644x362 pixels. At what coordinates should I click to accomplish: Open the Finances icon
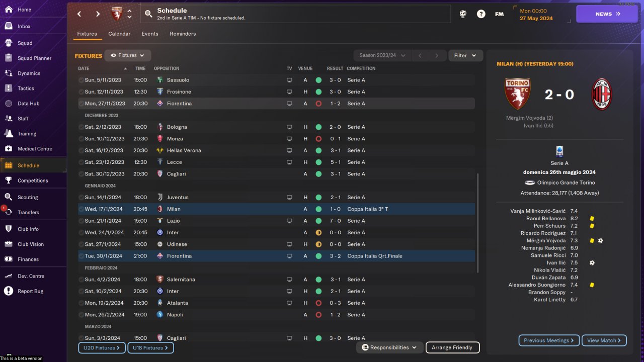(9, 259)
